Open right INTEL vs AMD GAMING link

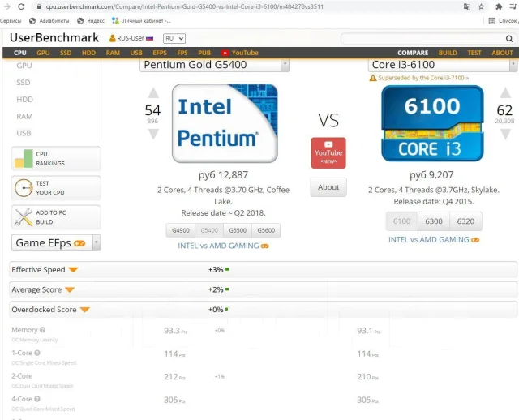(x=434, y=240)
